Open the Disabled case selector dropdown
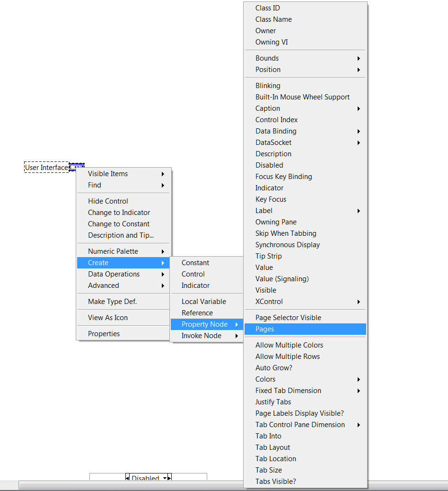This screenshot has height=491, width=448. [x=165, y=478]
